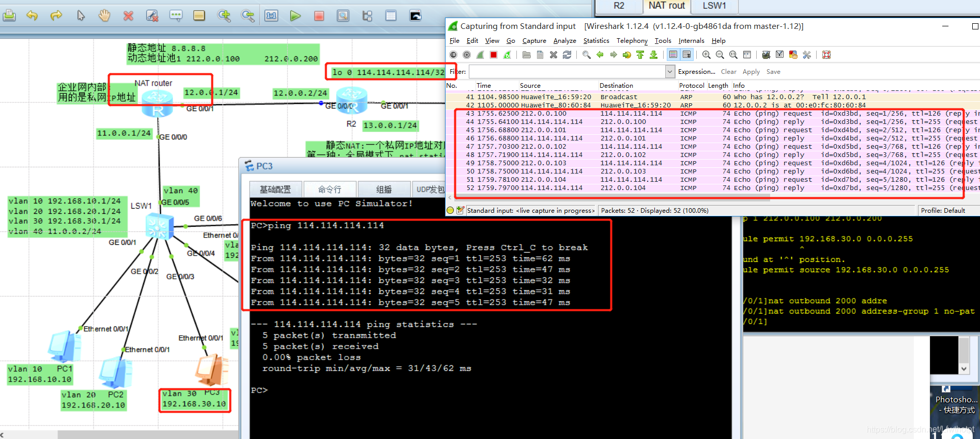Open Wireshark preferences wrench icon

806,55
